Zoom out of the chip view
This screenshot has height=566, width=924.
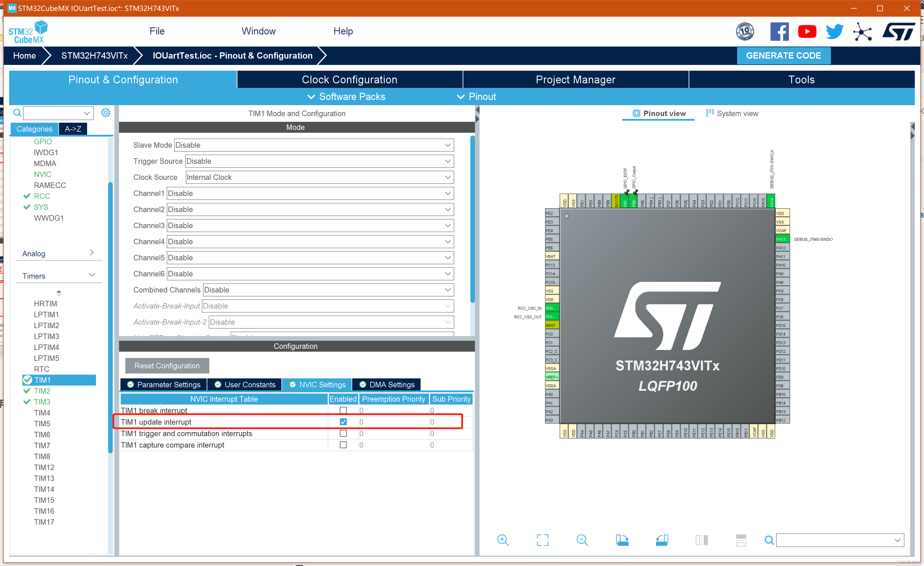coord(582,540)
